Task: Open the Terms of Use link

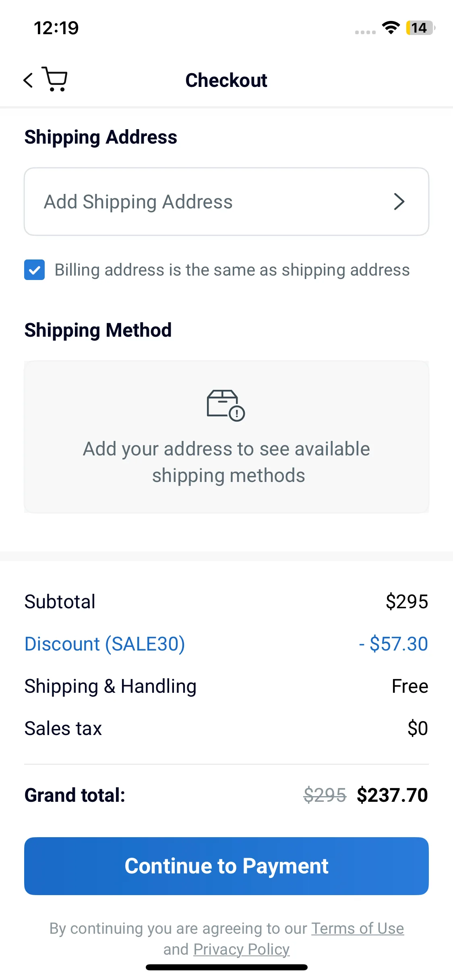Action: (x=357, y=929)
